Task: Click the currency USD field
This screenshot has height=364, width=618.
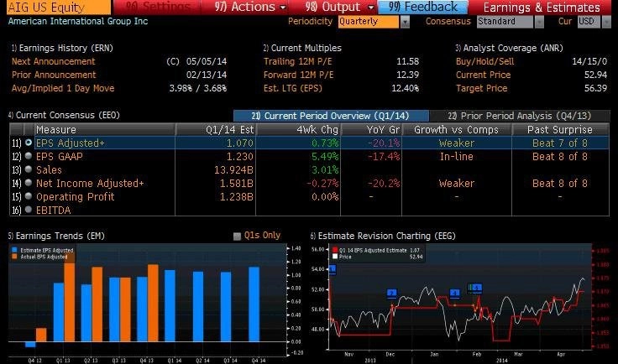Action: pyautogui.click(x=589, y=22)
